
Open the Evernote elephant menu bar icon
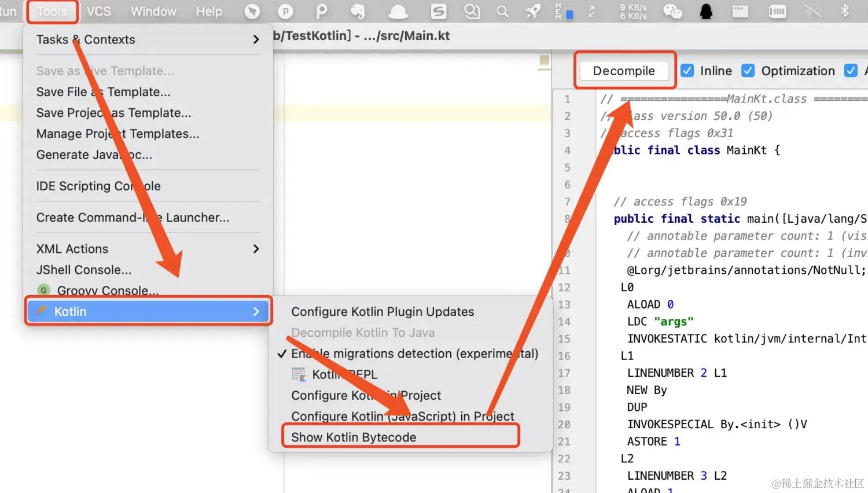358,12
